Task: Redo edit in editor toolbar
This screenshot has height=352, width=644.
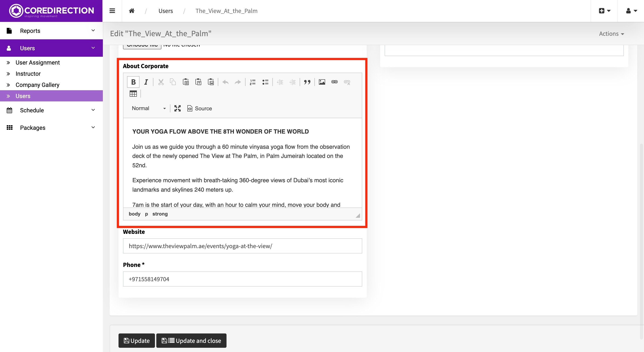Action: tap(238, 82)
